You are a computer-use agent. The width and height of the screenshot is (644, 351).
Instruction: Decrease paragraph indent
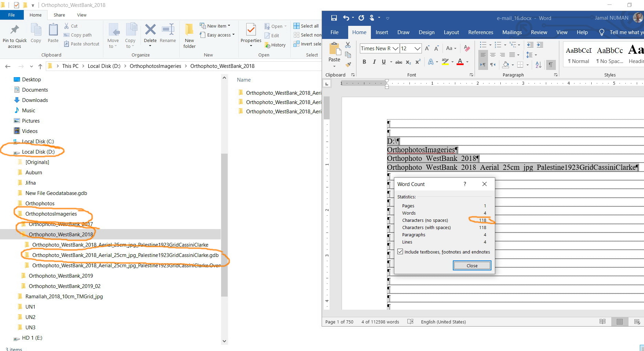(530, 45)
